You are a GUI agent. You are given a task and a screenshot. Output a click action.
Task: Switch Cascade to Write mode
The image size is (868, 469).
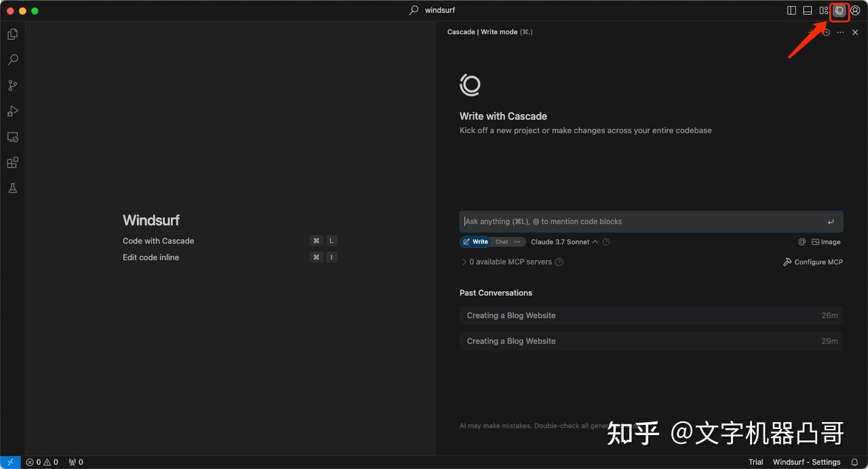475,242
